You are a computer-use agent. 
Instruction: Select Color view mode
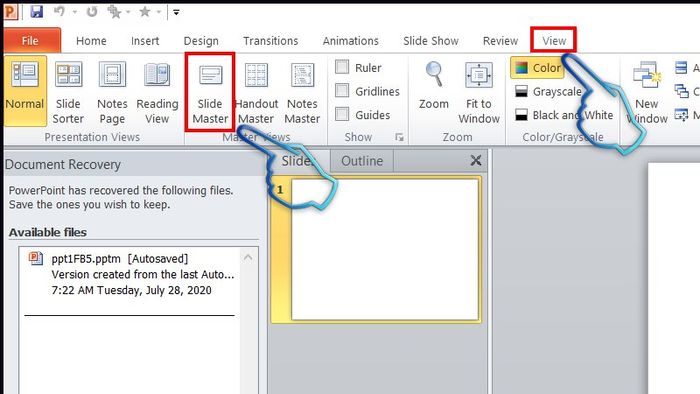(x=538, y=68)
